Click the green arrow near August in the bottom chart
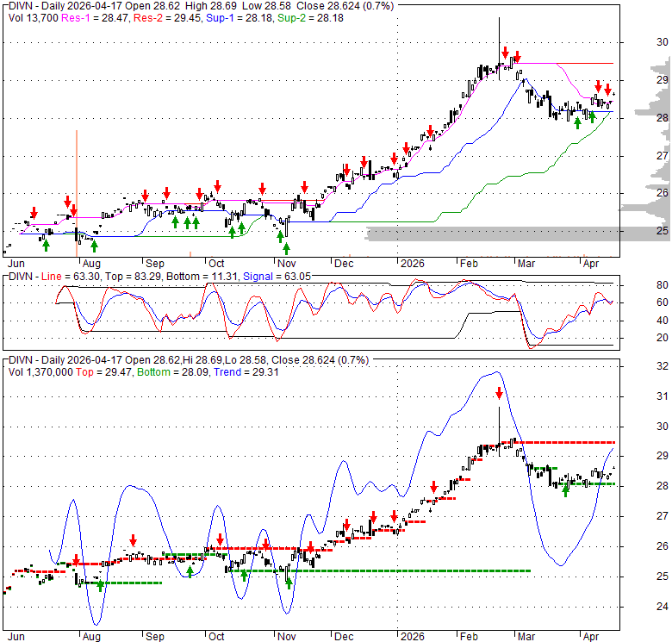672x642 pixels. click(100, 584)
